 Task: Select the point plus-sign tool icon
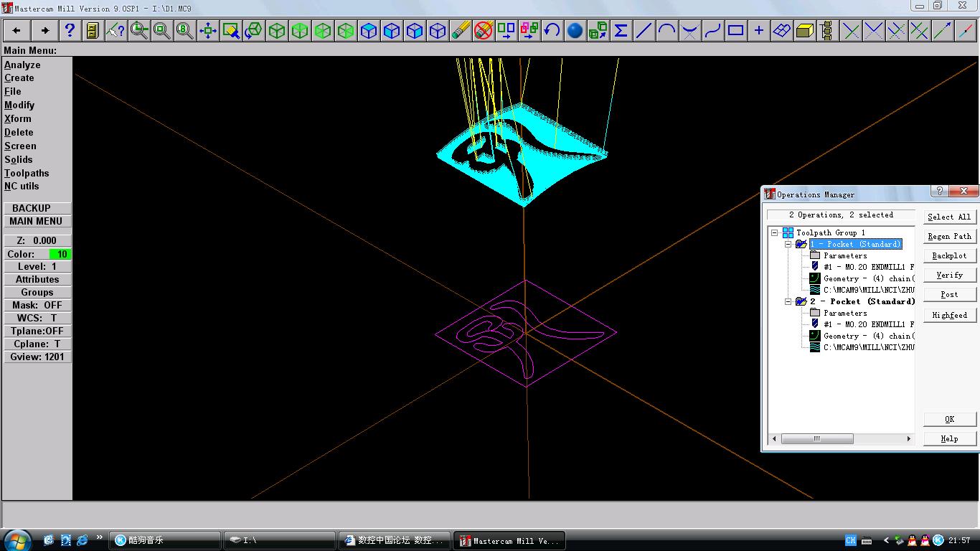758,30
